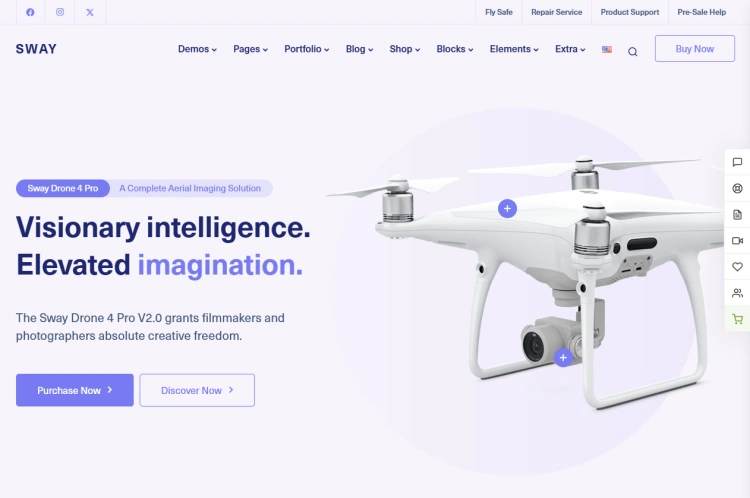Click the plus hotspot on drone camera
750x498 pixels.
563,357
